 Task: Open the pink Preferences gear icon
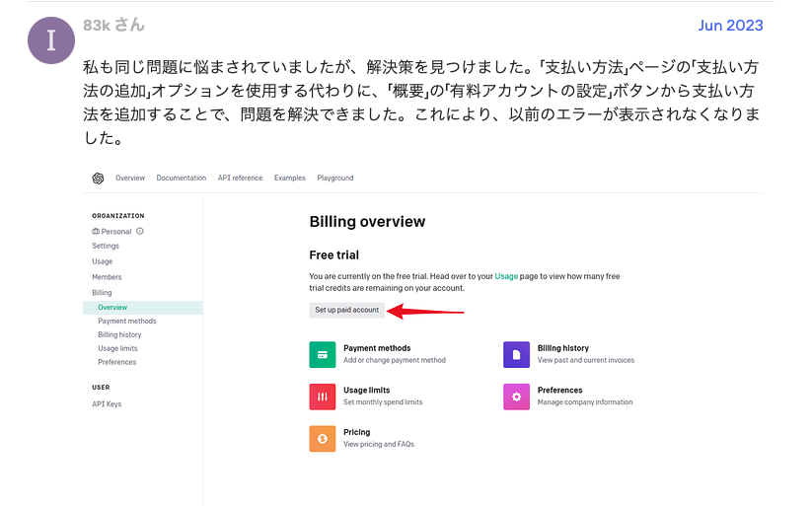tap(516, 397)
